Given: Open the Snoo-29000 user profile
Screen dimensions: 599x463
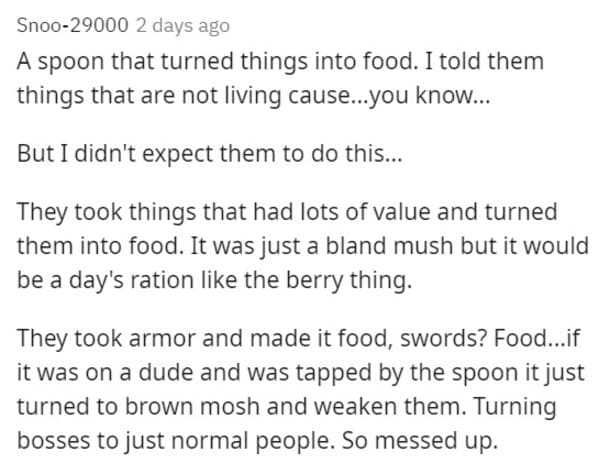Looking at the screenshot, I should pos(73,26).
